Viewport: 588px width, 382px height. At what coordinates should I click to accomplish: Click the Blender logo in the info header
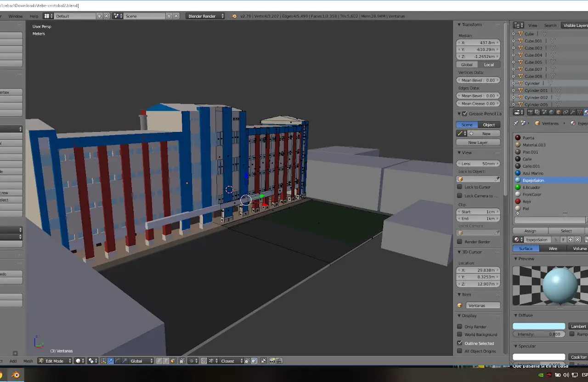click(x=234, y=16)
